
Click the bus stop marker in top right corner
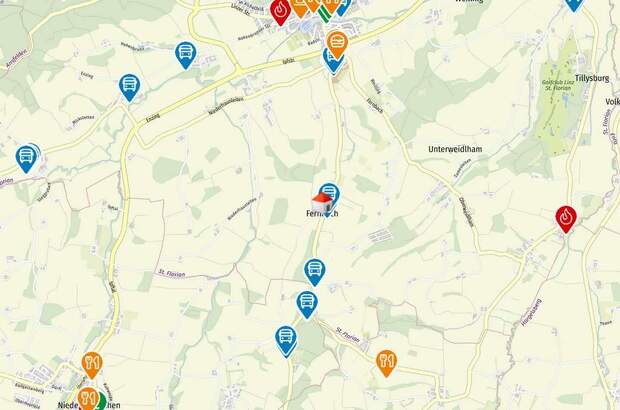click(573, 5)
